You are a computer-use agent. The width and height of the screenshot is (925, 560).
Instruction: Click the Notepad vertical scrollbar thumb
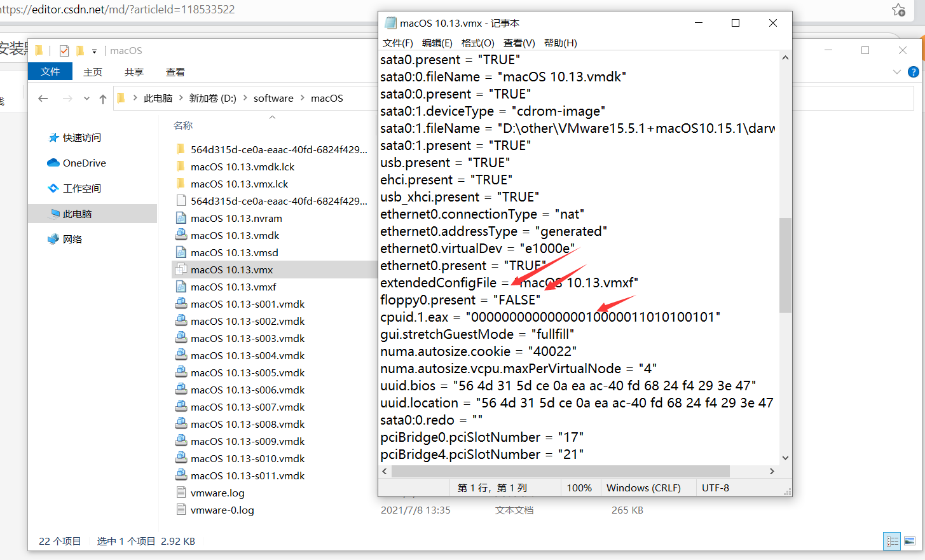786,265
